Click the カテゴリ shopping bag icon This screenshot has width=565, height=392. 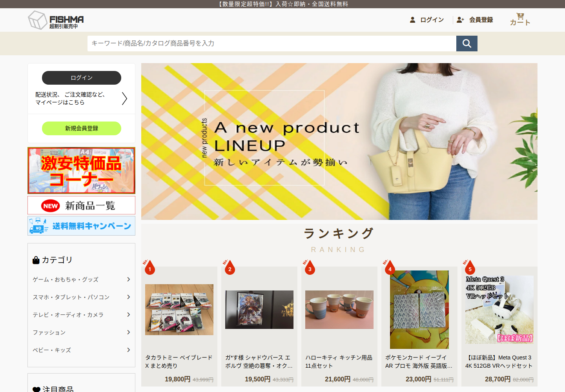(36, 260)
